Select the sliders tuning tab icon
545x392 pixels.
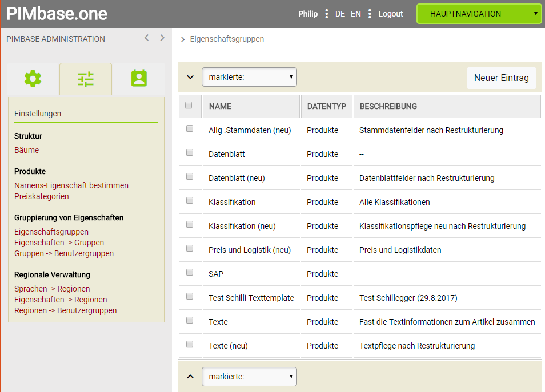click(x=86, y=79)
